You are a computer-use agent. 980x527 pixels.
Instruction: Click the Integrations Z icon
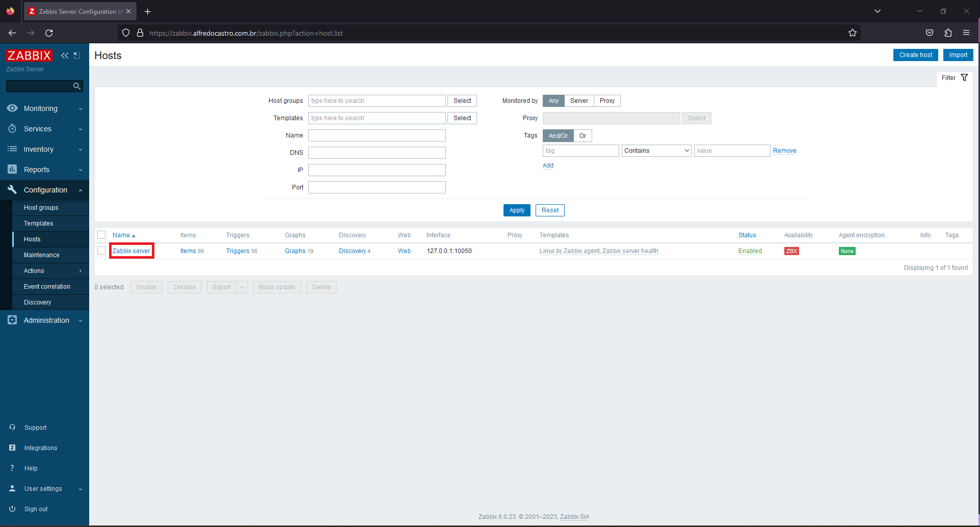pos(12,448)
